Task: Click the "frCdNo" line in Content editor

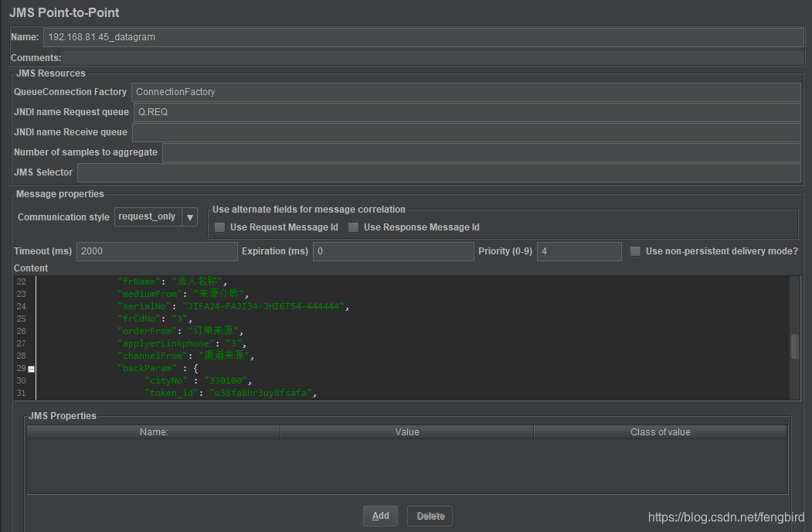Action: (155, 319)
